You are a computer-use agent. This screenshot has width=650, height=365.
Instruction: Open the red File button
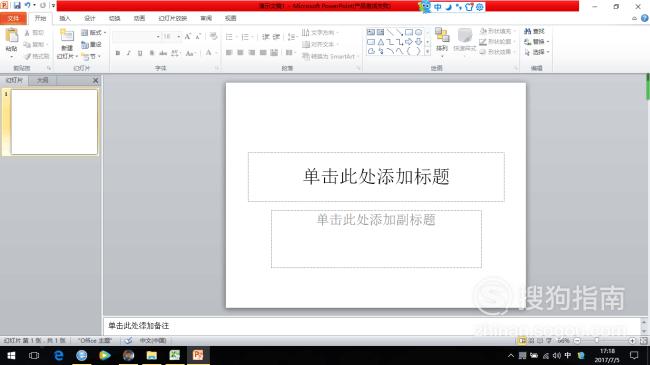click(13, 18)
